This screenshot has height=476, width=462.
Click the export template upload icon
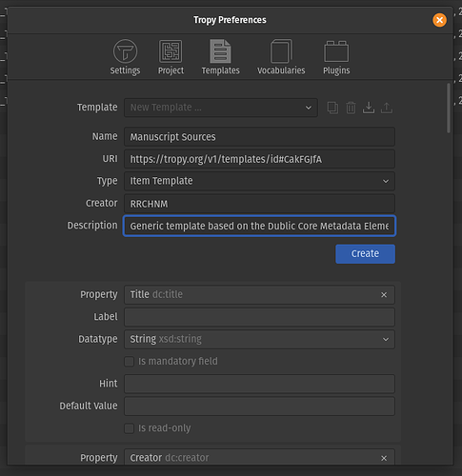[387, 108]
